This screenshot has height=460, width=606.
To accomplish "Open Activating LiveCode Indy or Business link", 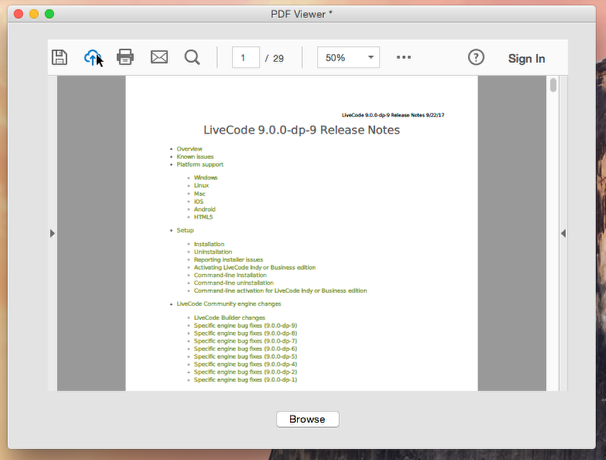I will click(x=255, y=267).
